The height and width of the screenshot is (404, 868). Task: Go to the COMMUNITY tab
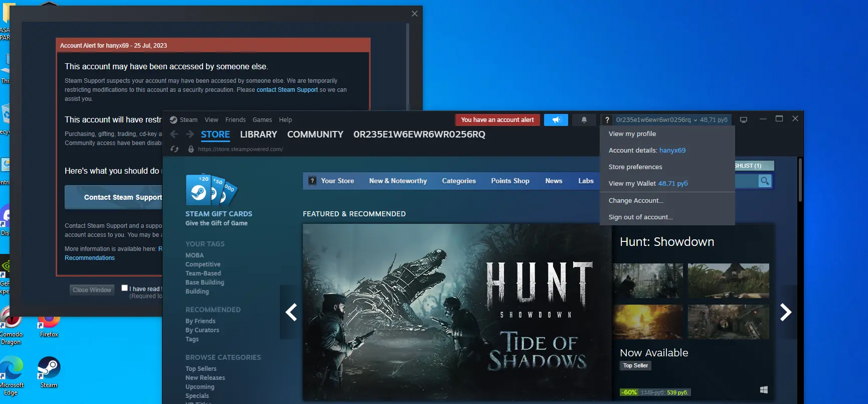point(315,134)
